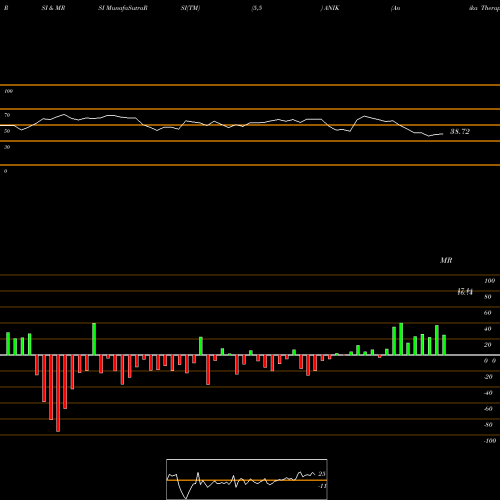Click the RSI value 38.72 label
500x500 pixels.
pyautogui.click(x=460, y=132)
